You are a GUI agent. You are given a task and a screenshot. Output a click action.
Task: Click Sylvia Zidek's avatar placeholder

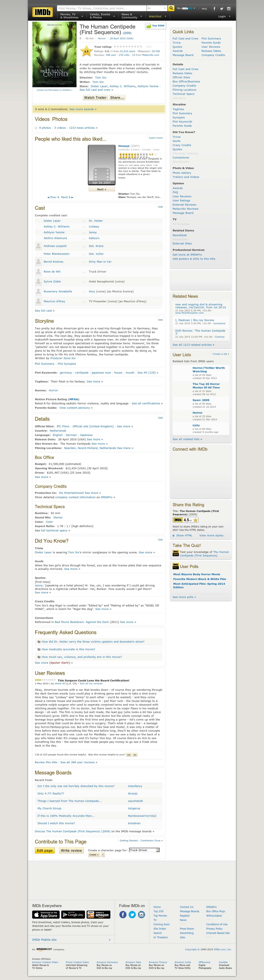[38, 282]
